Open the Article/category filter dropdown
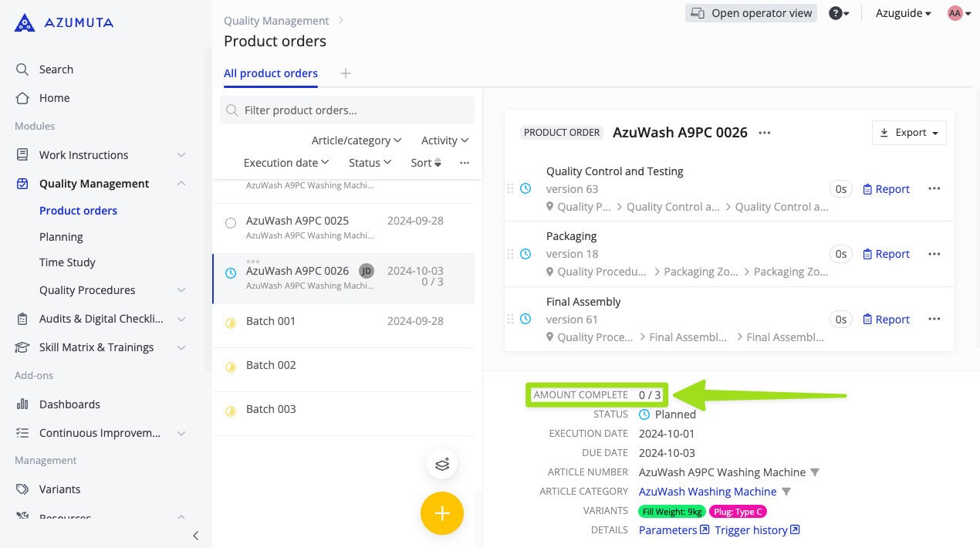The width and height of the screenshot is (980, 548). tap(355, 140)
